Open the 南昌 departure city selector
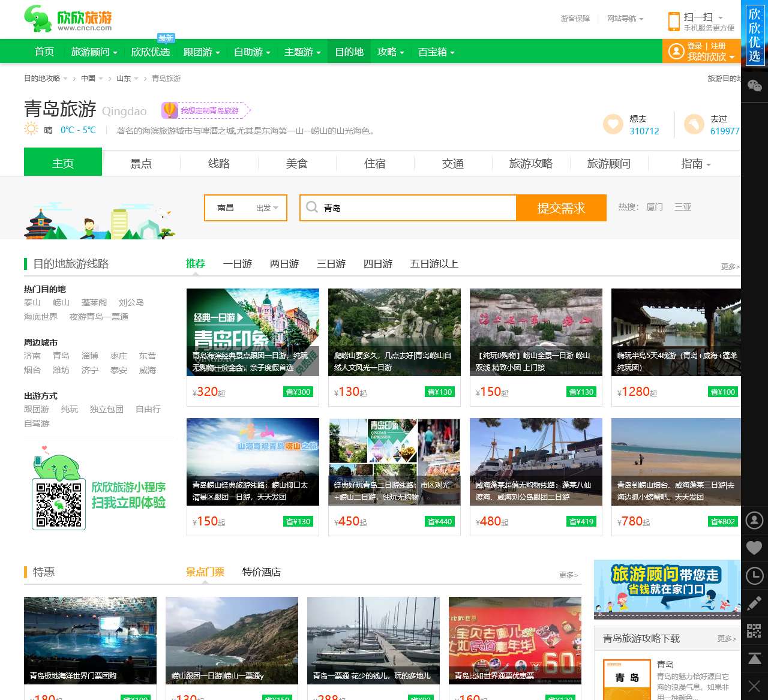The width and height of the screenshot is (768, 700). [225, 208]
